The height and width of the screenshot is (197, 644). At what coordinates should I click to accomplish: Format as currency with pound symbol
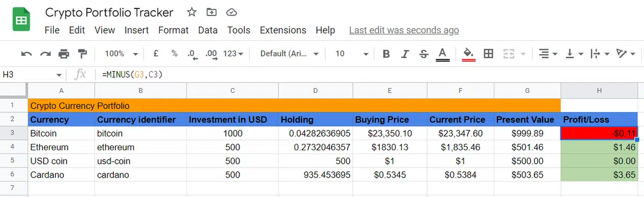[156, 54]
